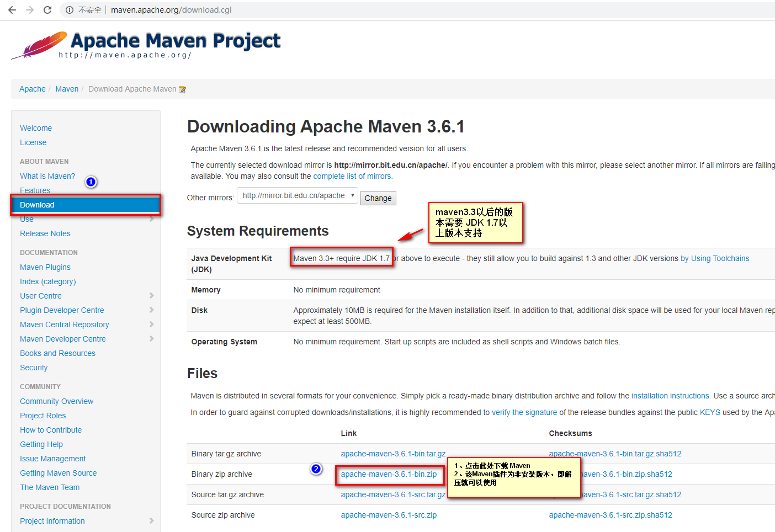
Task: Open apache-maven-3.6.1-src.zip.sha512 checksum
Action: pyautogui.click(x=611, y=515)
